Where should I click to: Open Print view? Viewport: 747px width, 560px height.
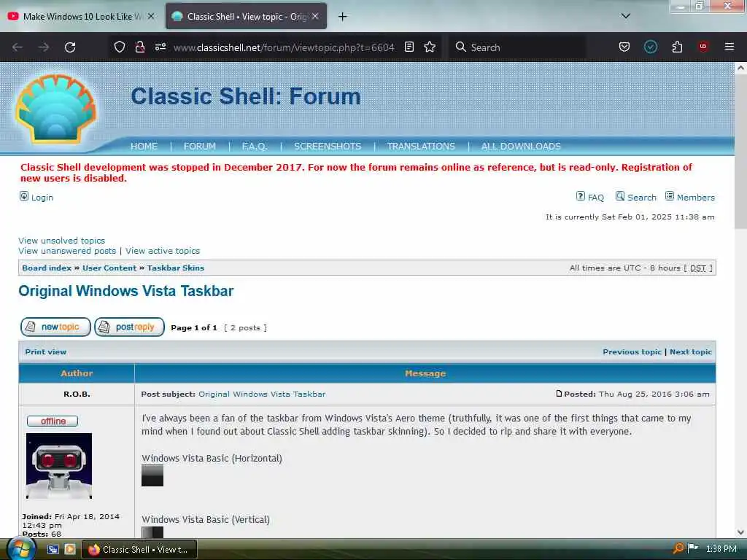46,352
